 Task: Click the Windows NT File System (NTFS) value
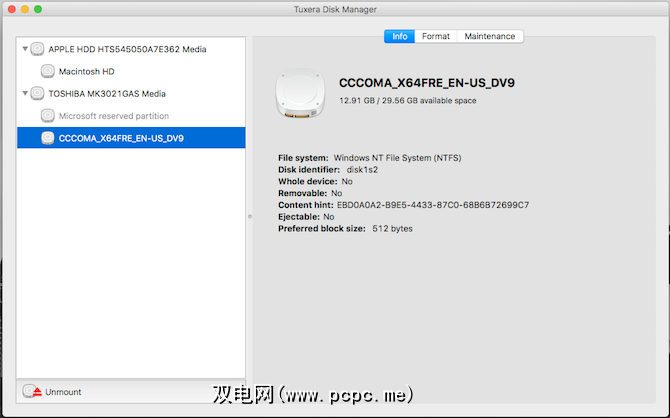pos(397,158)
